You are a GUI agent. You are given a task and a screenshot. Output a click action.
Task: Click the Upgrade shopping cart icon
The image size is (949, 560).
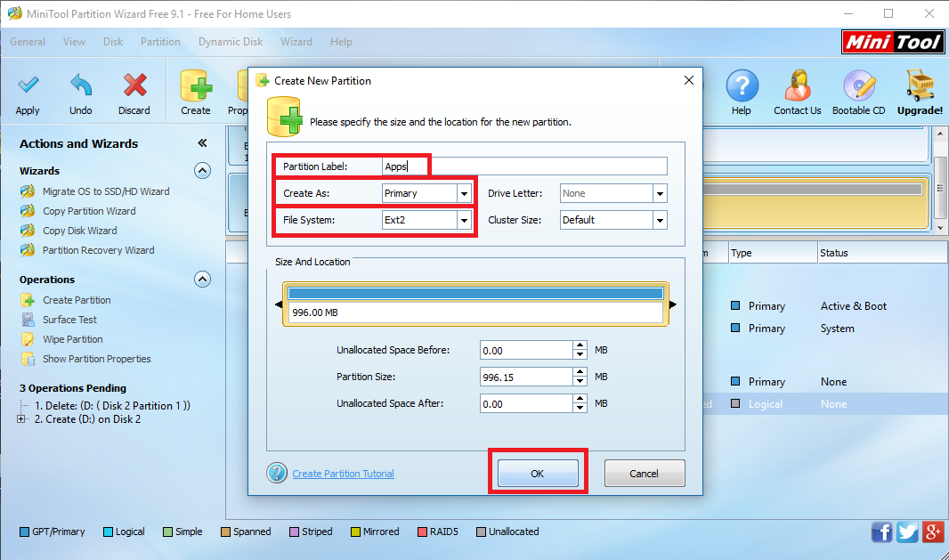[x=920, y=85]
